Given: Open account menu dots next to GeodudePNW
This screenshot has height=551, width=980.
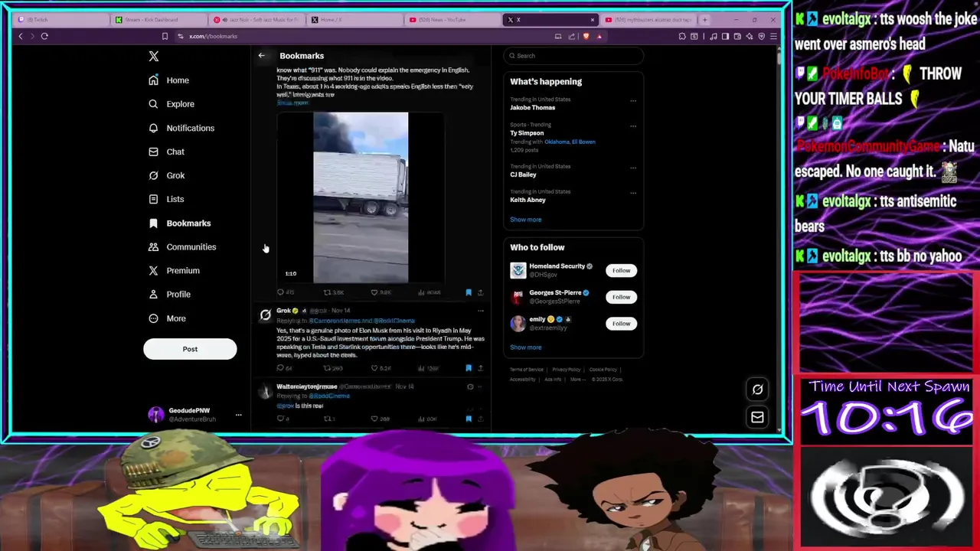Looking at the screenshot, I should point(238,415).
